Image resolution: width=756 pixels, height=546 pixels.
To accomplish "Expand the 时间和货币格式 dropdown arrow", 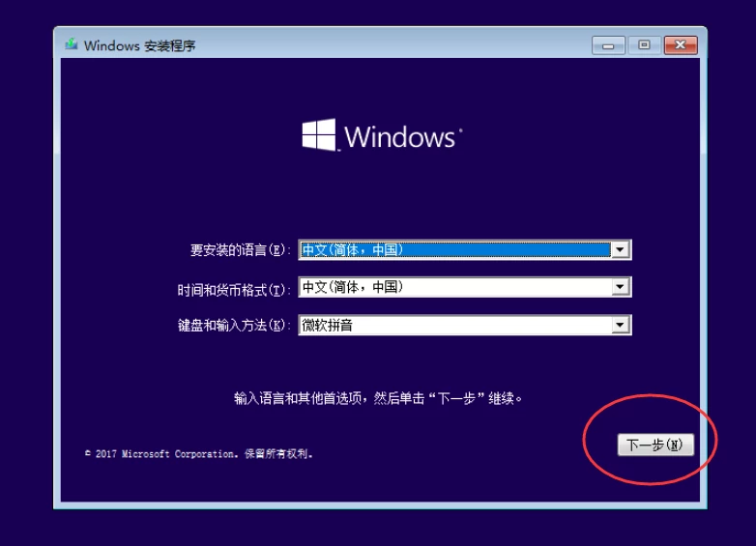I will pos(620,287).
